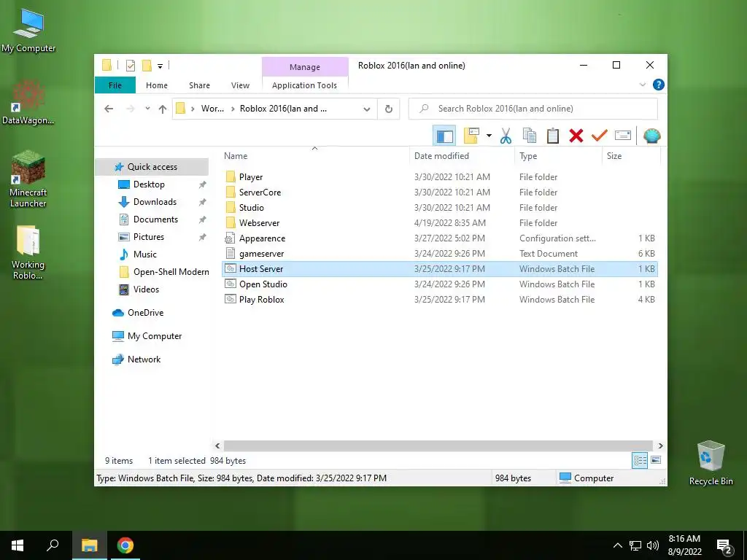
Task: Open the volume speaker tray icon
Action: pyautogui.click(x=653, y=545)
